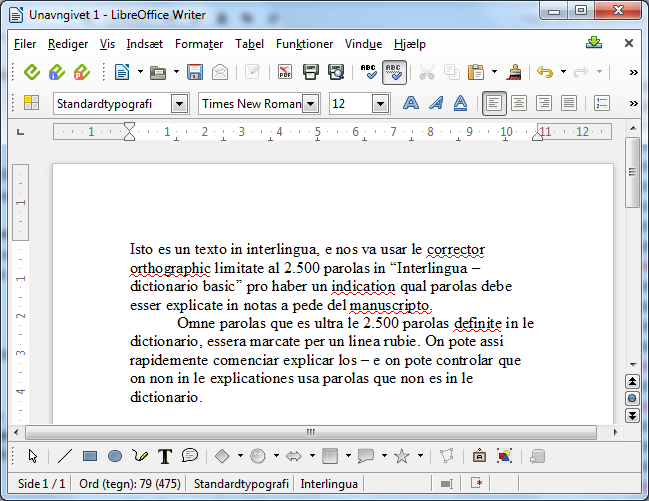Screen dimensions: 649x501
Task: Close document with menu bar X
Action: tap(629, 43)
